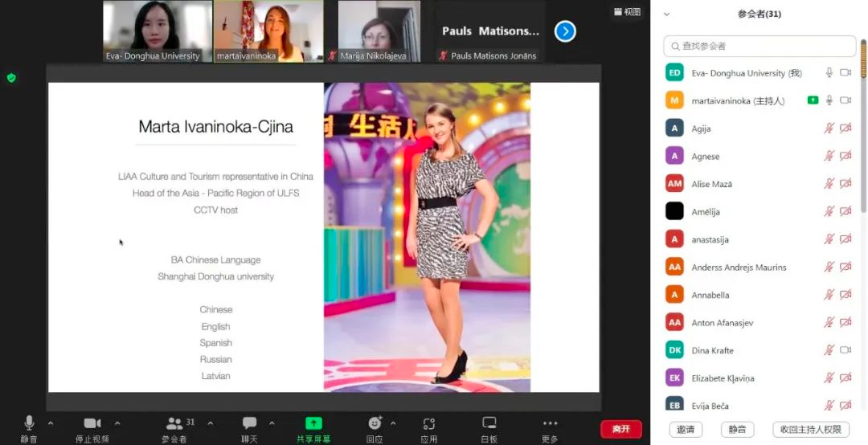
Task: Click the 视图 view layout button
Action: [627, 11]
